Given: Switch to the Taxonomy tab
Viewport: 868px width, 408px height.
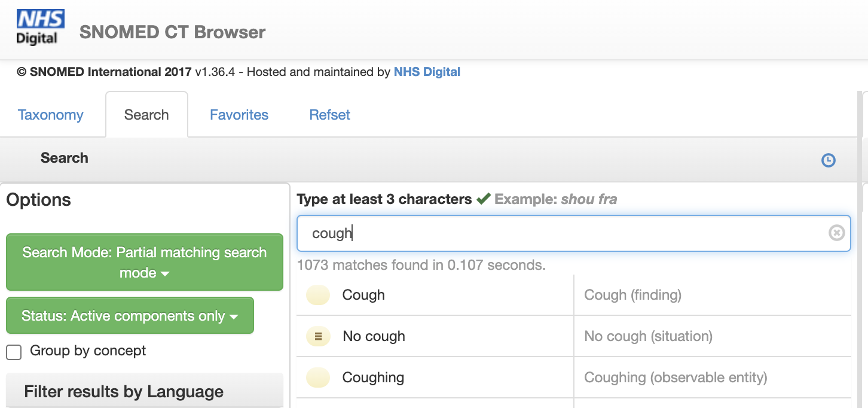Looking at the screenshot, I should coord(50,115).
